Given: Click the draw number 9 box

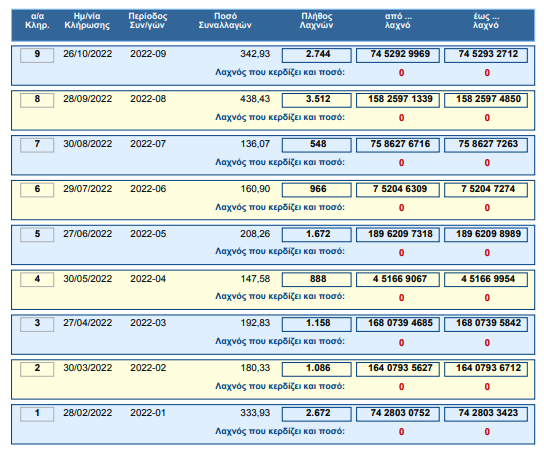Looking at the screenshot, I should (37, 55).
